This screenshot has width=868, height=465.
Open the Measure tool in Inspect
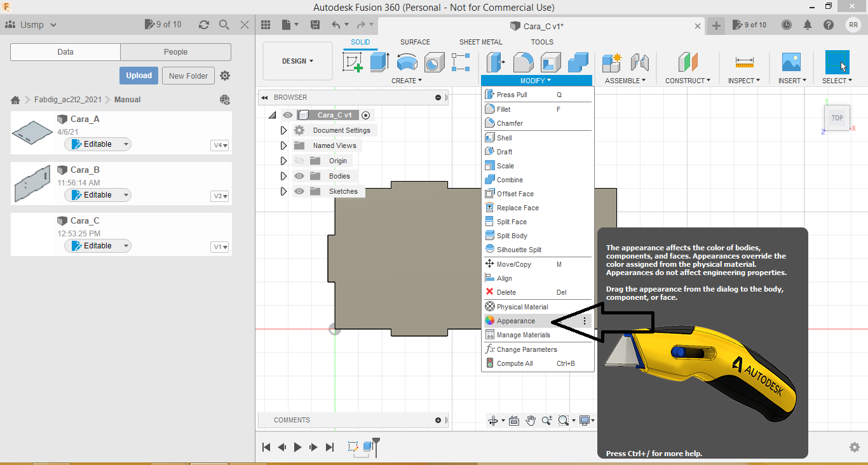click(744, 62)
